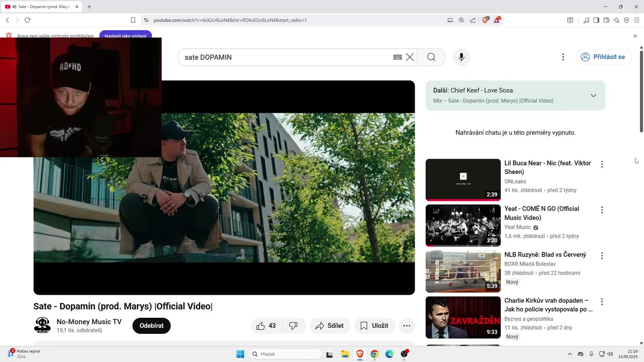Open the zoom magnifier in address bar
This screenshot has width=644, height=362.
[x=461, y=20]
